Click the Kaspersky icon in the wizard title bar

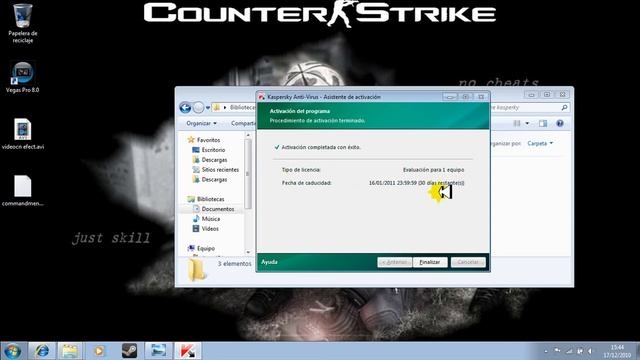[x=262, y=97]
